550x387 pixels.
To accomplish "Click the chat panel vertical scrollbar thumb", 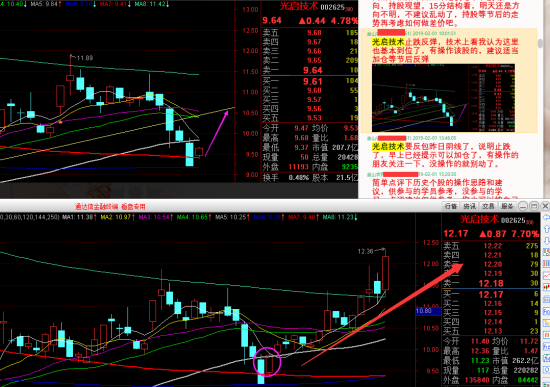I will [x=541, y=43].
